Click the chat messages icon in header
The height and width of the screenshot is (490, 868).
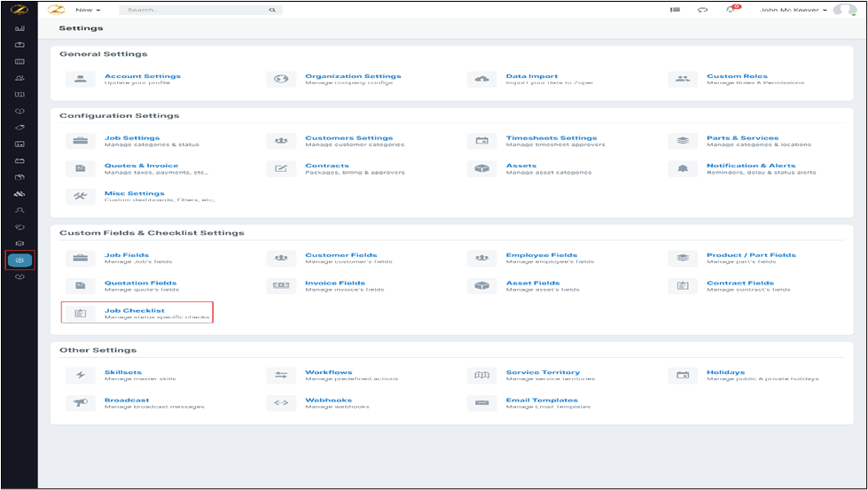pyautogui.click(x=703, y=10)
